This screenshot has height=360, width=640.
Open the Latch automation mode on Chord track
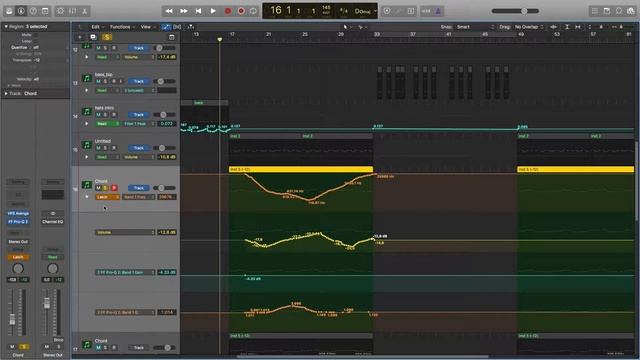107,197
